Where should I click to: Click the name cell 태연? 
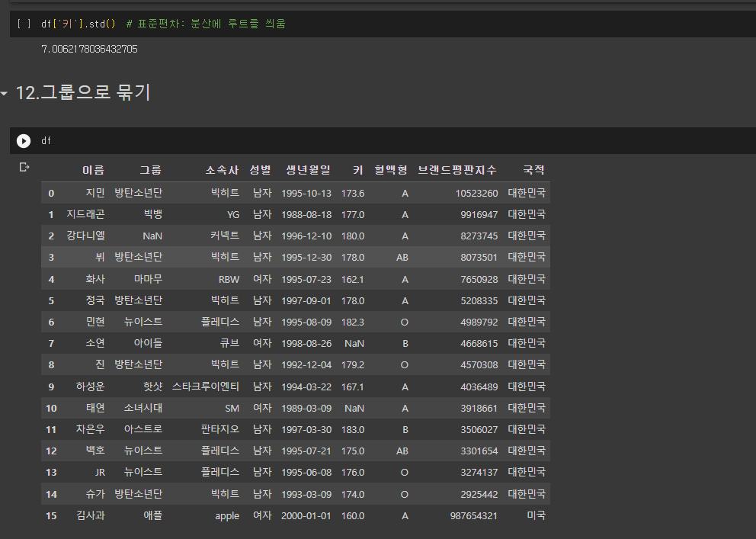[95, 408]
